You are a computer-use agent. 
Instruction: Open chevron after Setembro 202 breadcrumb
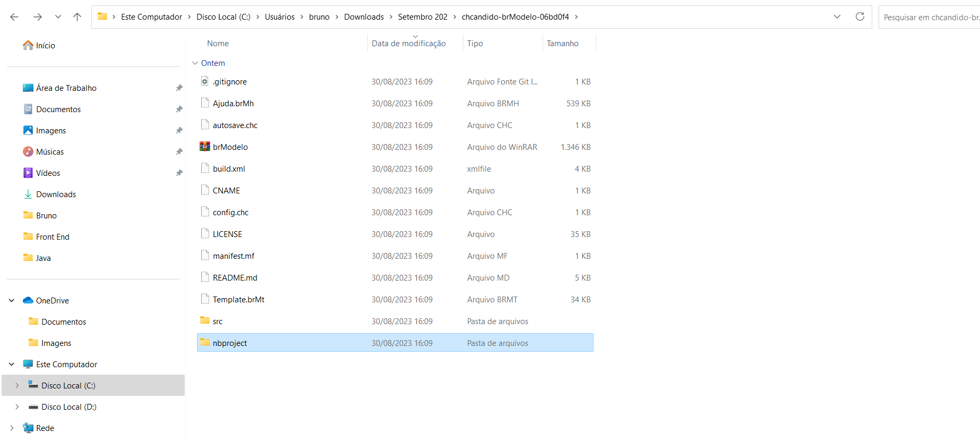[x=454, y=17]
